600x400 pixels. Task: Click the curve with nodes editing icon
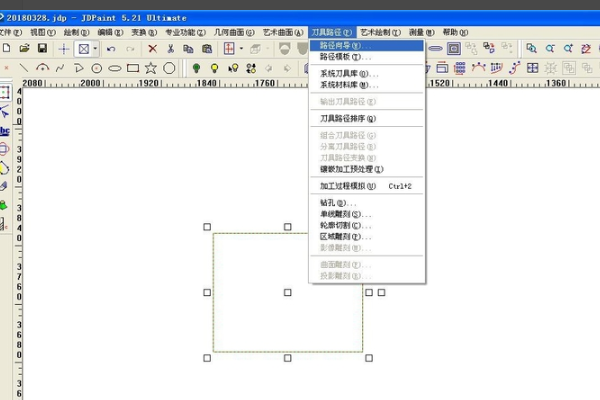[478, 68]
